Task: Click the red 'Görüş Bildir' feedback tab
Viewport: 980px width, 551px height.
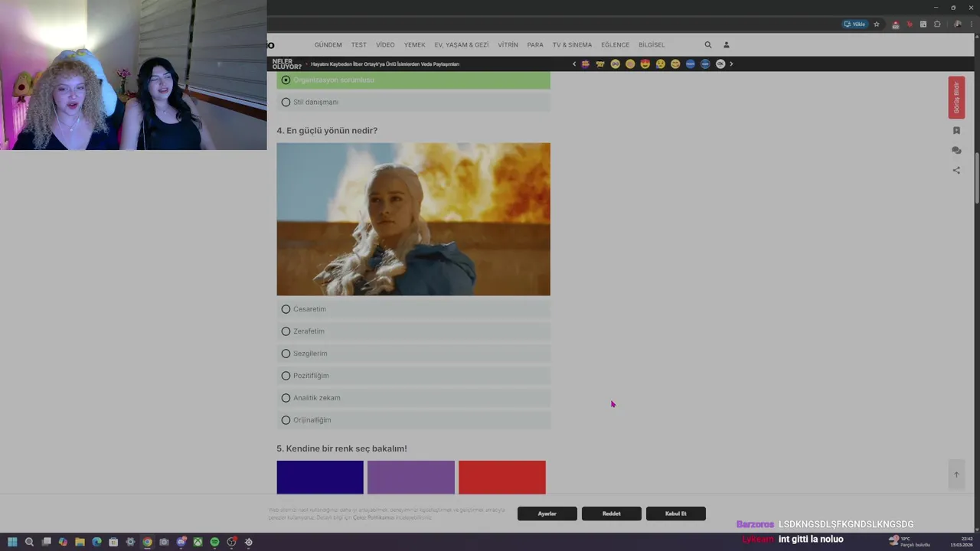Action: (956, 97)
